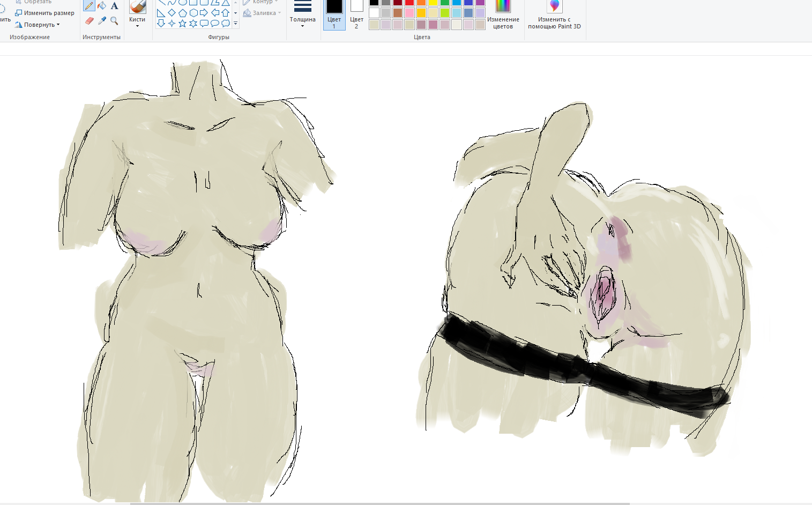Screen dimensions: 812x505
Task: Pick the red color swatch
Action: (x=409, y=3)
